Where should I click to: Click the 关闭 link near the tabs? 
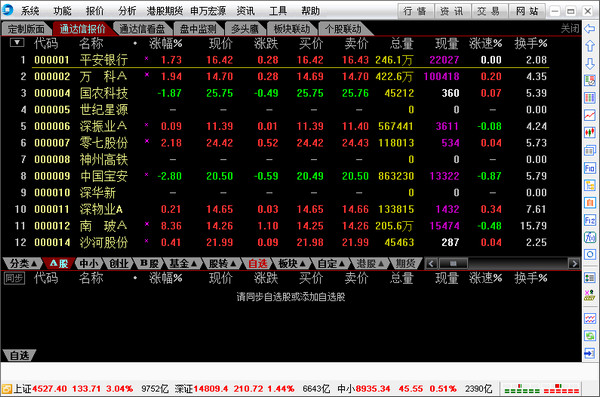click(570, 28)
